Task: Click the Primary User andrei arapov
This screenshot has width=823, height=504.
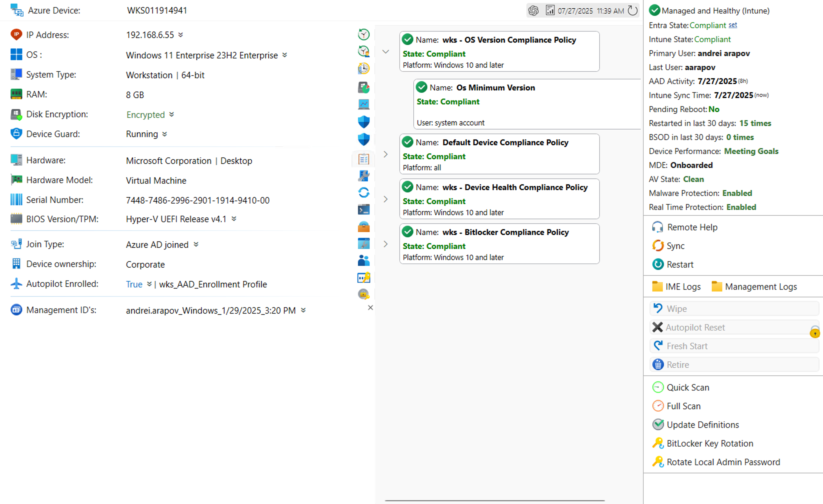Action: pyautogui.click(x=724, y=53)
